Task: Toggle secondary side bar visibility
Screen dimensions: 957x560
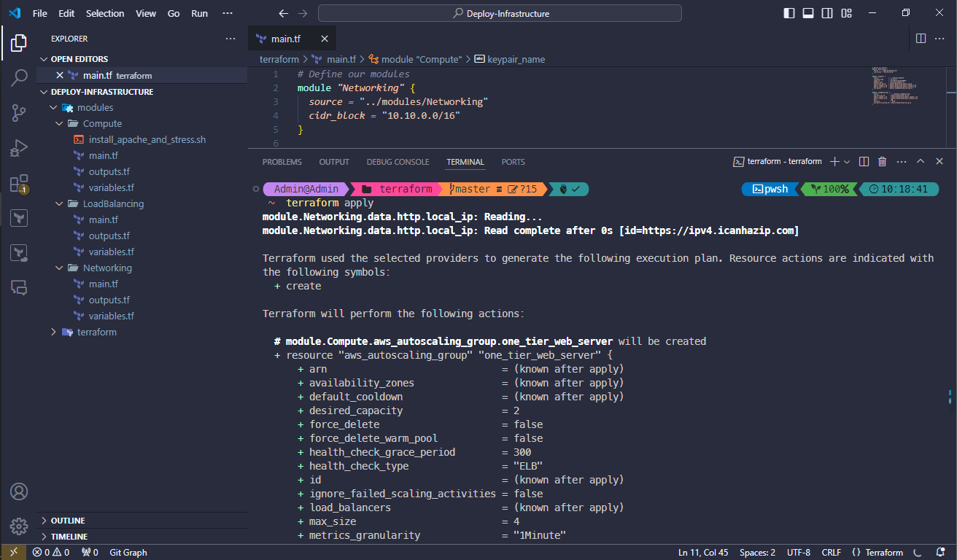Action: tap(827, 13)
